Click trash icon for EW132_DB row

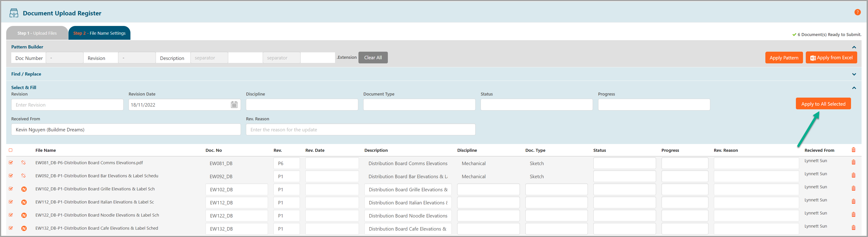click(853, 228)
